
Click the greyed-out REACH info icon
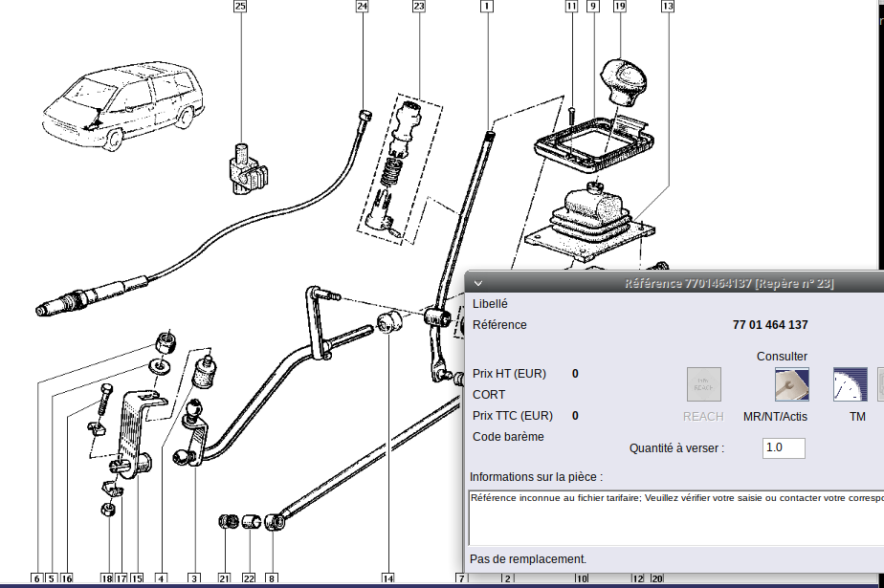[x=704, y=384]
